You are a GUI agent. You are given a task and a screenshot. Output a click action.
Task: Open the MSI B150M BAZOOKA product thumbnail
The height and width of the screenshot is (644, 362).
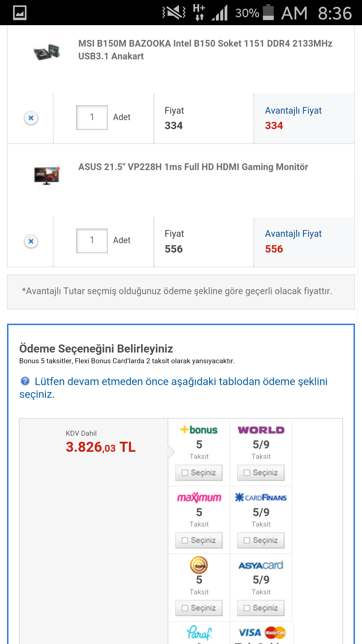(47, 52)
